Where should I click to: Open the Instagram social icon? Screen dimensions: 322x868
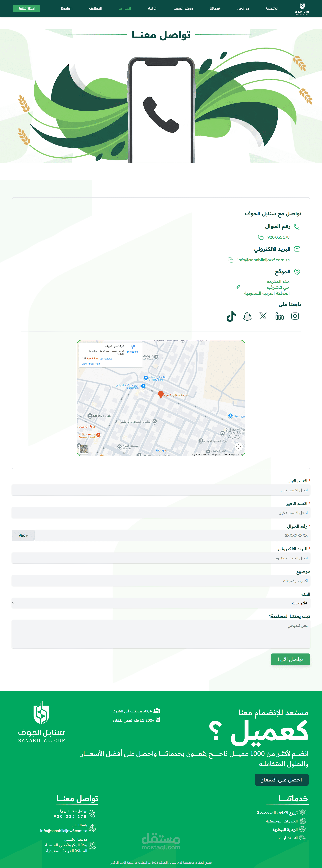coord(295,316)
